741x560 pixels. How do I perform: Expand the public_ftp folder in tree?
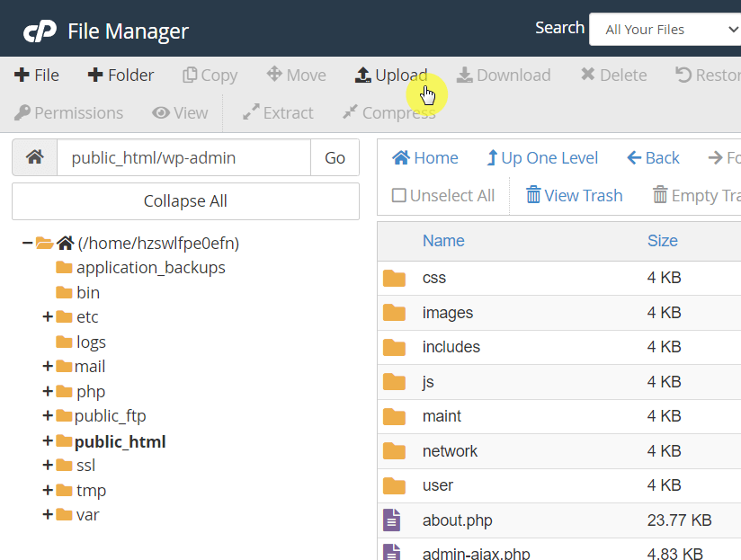pos(48,416)
